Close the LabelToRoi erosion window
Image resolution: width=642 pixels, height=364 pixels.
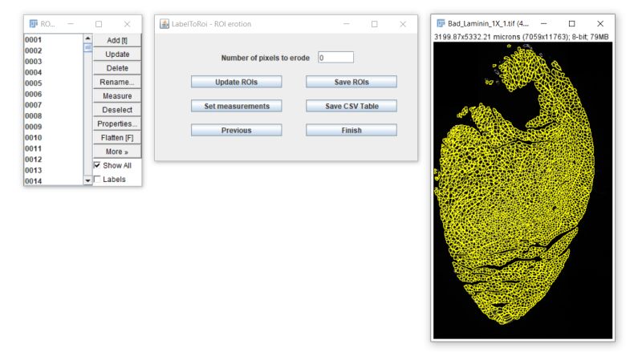(x=403, y=24)
